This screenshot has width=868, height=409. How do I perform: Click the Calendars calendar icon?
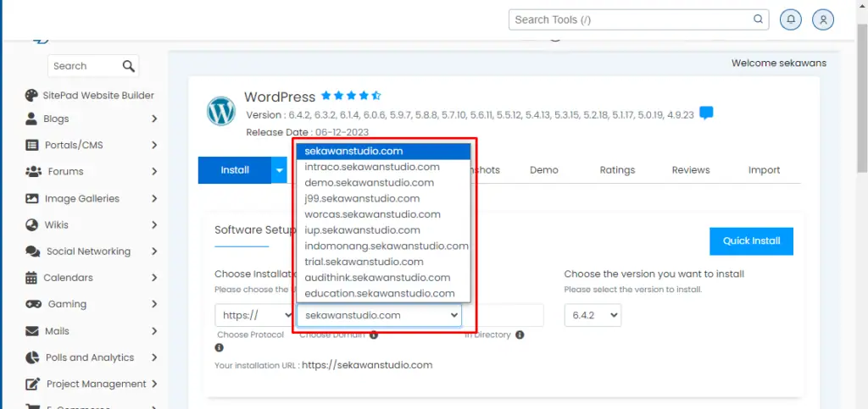31,278
